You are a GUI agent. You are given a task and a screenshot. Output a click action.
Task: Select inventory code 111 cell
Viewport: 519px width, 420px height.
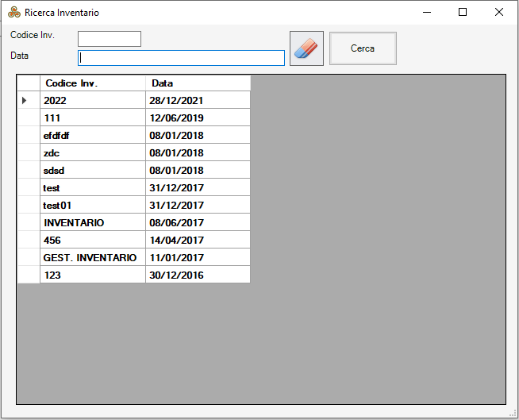tap(93, 118)
